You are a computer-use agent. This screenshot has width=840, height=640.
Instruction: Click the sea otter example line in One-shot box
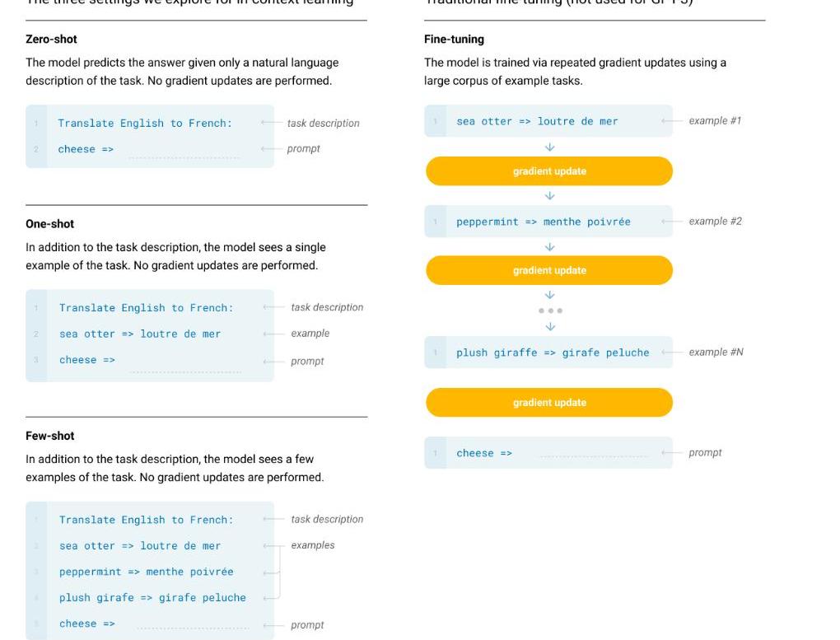coord(139,334)
